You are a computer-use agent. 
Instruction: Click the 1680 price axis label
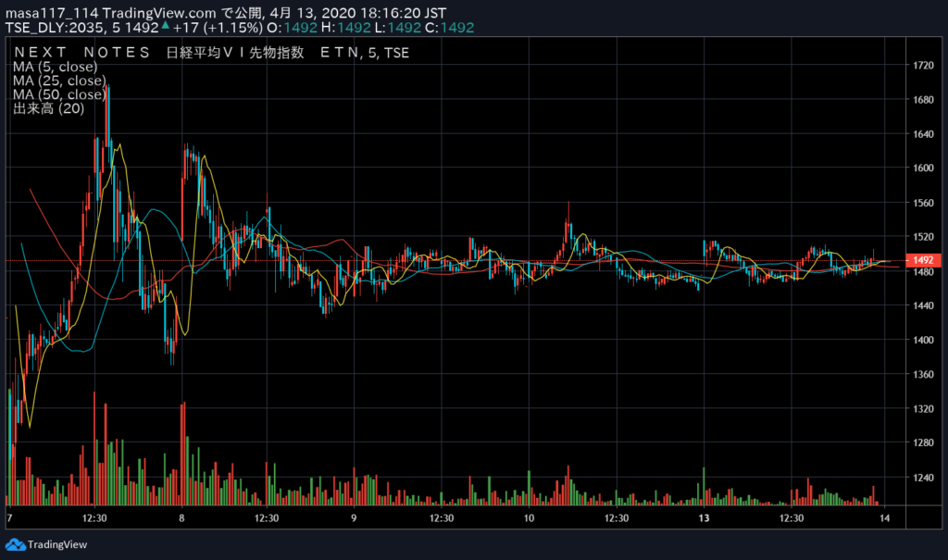click(x=923, y=100)
